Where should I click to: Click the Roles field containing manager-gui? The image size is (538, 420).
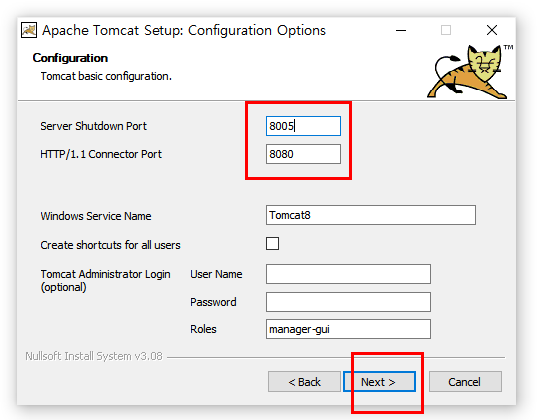[x=348, y=329]
